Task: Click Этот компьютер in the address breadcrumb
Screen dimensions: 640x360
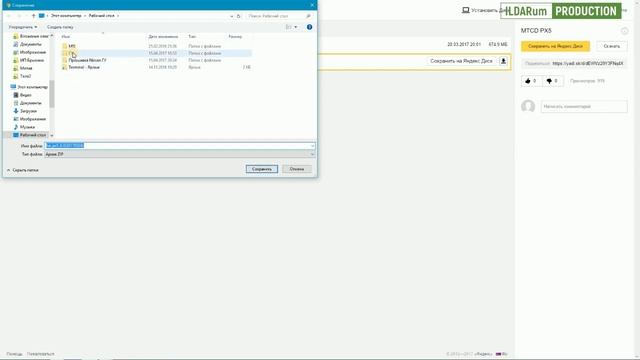Action: (66, 16)
